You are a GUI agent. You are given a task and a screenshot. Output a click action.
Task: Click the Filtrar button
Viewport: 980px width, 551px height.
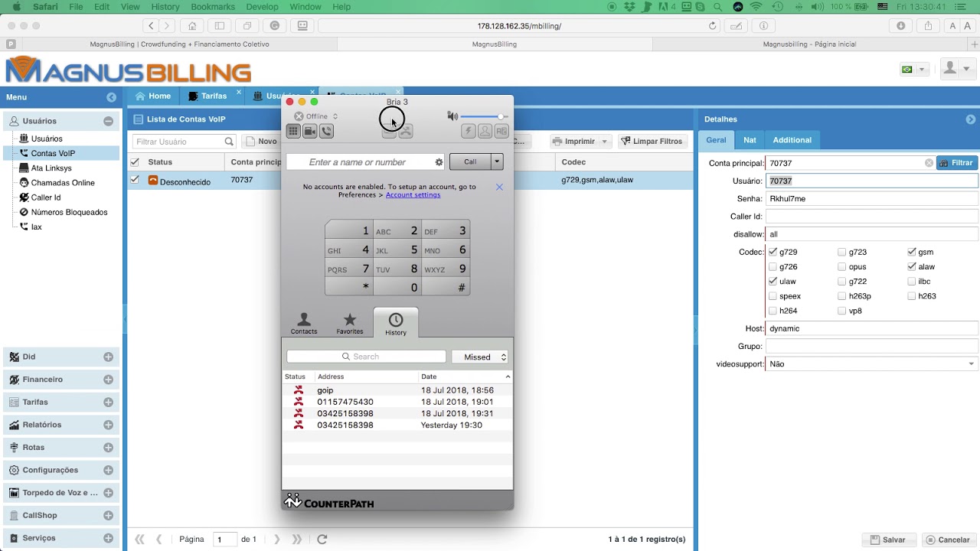(957, 163)
